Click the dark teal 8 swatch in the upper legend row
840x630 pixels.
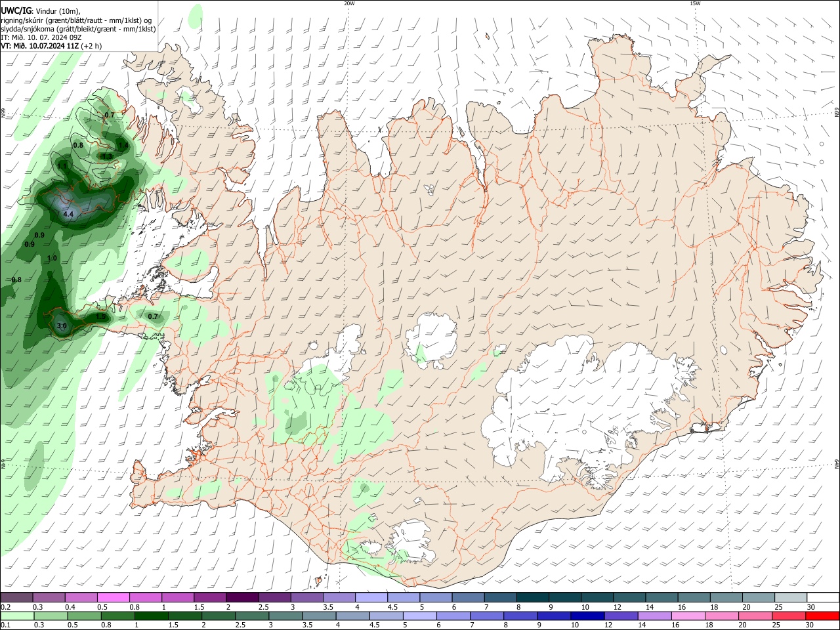pos(532,597)
